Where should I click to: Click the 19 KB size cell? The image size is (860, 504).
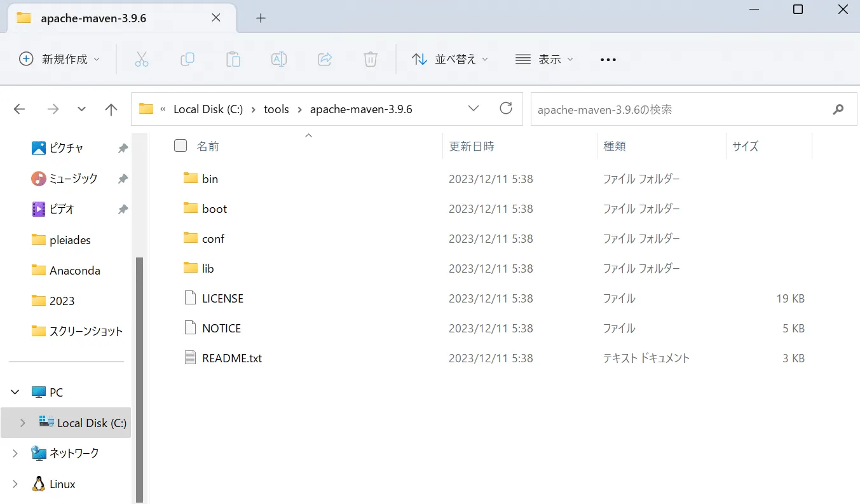click(790, 299)
